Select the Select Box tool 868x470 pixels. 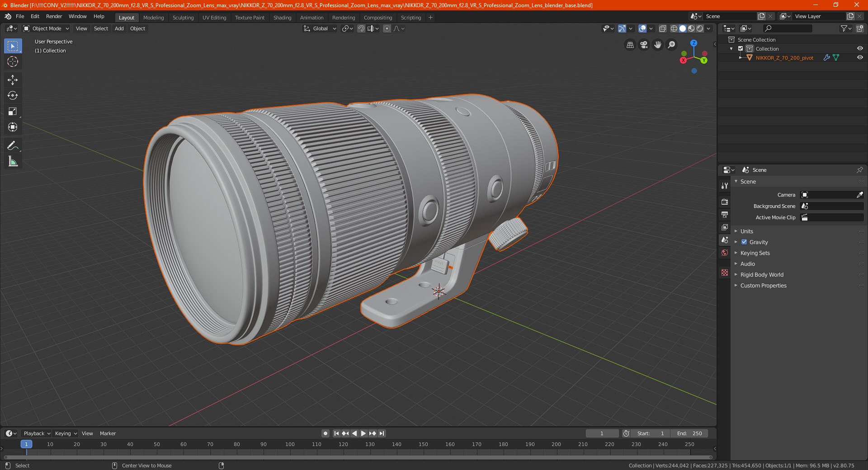tap(13, 46)
